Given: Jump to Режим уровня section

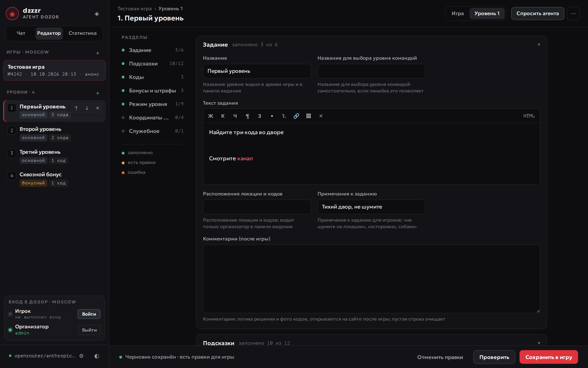Looking at the screenshot, I should [x=153, y=104].
